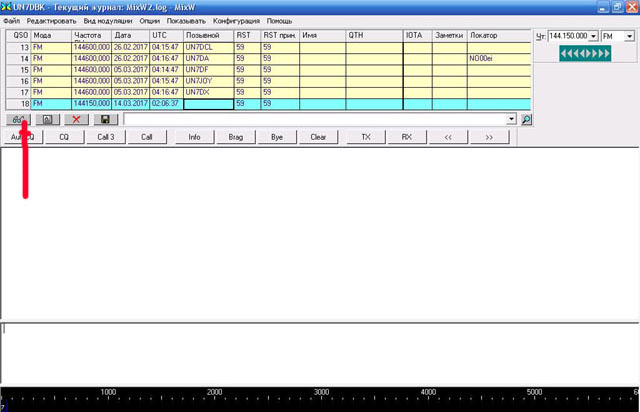
Task: Click the UTC column header
Action: [x=167, y=36]
